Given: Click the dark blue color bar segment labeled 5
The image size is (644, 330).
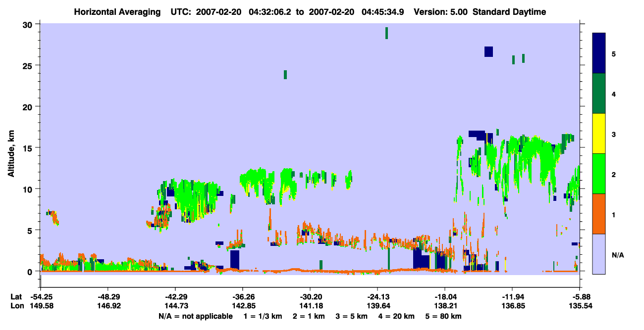Looking at the screenshot, I should pos(599,53).
